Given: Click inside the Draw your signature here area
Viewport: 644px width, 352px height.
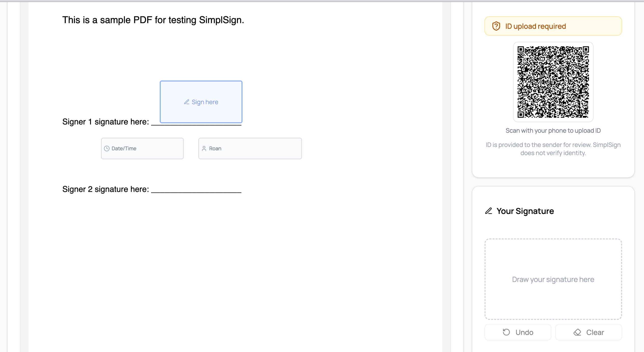Looking at the screenshot, I should tap(553, 279).
